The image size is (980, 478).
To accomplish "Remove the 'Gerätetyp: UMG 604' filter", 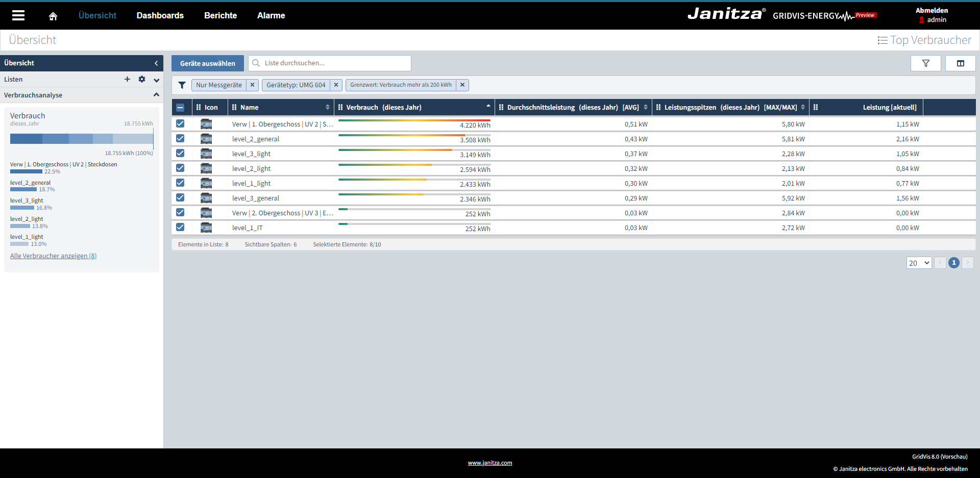I will click(336, 85).
